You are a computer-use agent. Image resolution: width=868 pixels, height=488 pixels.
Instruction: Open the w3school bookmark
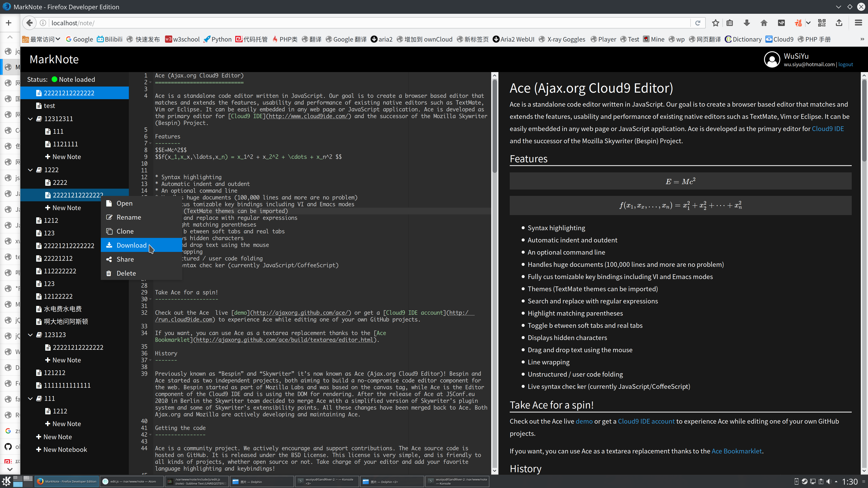[182, 39]
